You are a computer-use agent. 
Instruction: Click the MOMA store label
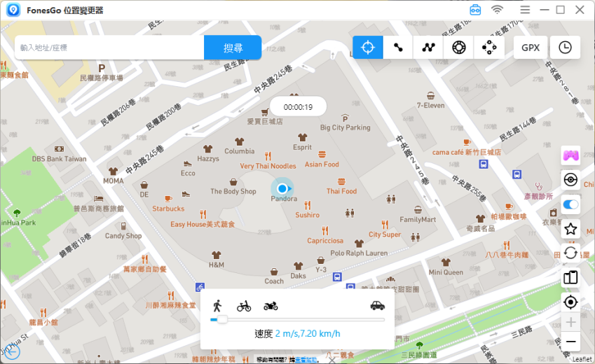pos(114,181)
